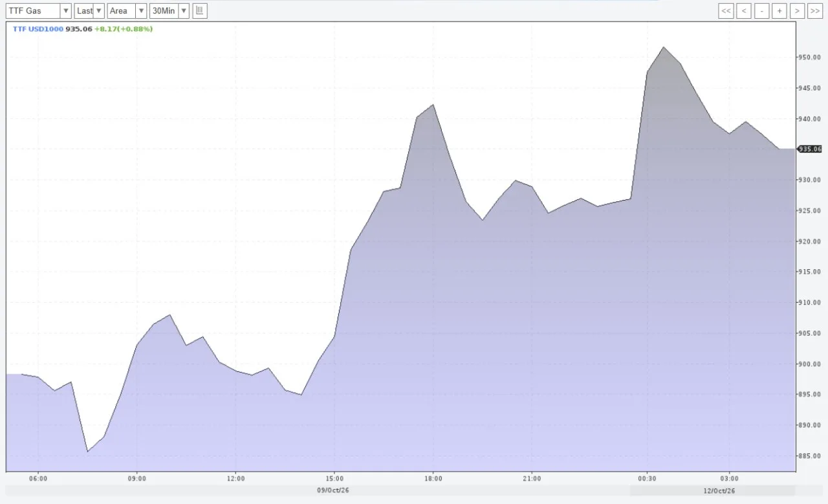
Task: Expand the Last price-type dropdown
Action: 89,11
